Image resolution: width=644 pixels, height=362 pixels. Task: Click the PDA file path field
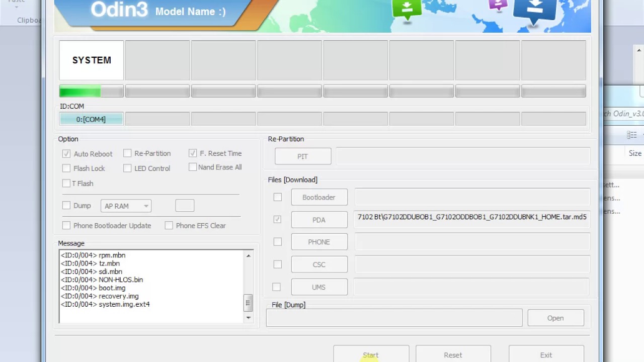point(472,219)
